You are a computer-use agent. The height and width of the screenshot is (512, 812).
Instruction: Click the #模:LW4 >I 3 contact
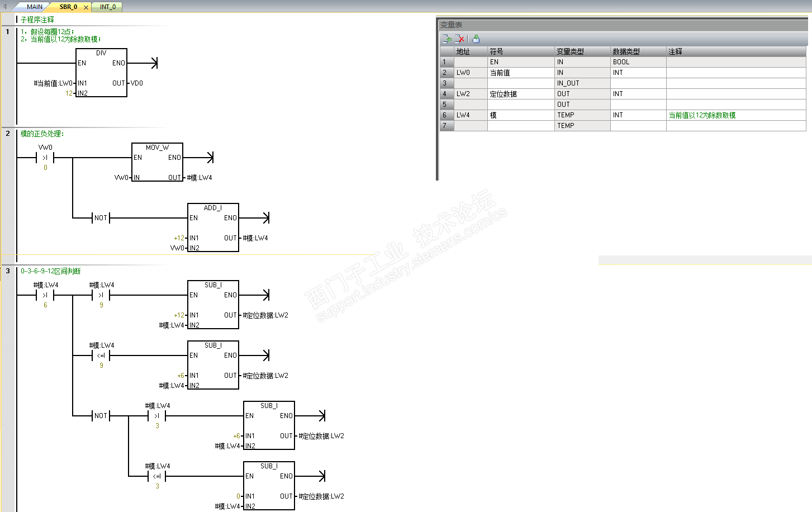pos(157,416)
